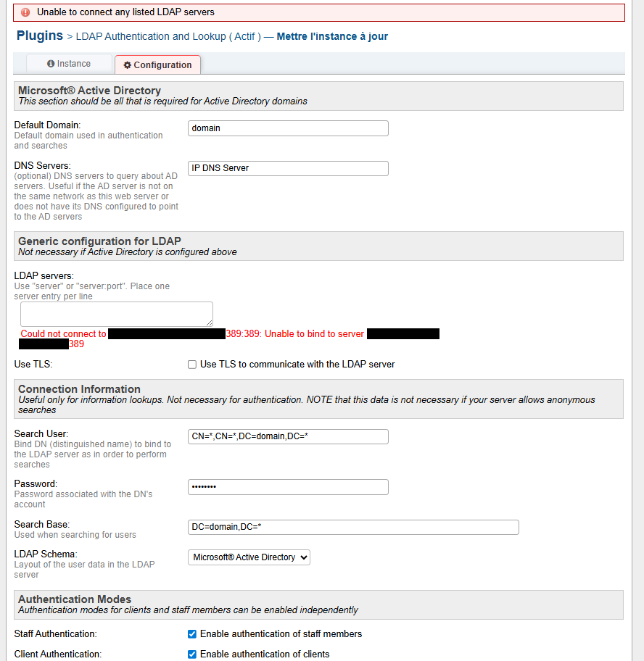Open the Plugins breadcrumb link
The image size is (644, 661).
pos(39,36)
